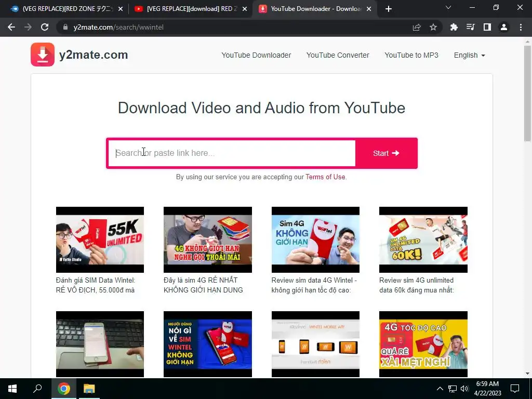The width and height of the screenshot is (532, 399).
Task: Click the y2mate.com site title
Action: (x=94, y=55)
